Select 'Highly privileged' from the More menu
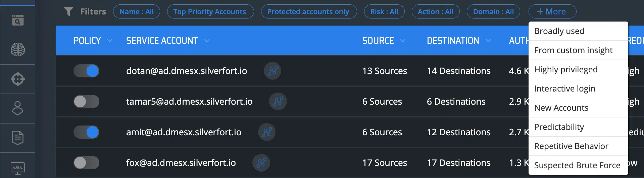Viewport: 644px width, 178px height. 566,70
